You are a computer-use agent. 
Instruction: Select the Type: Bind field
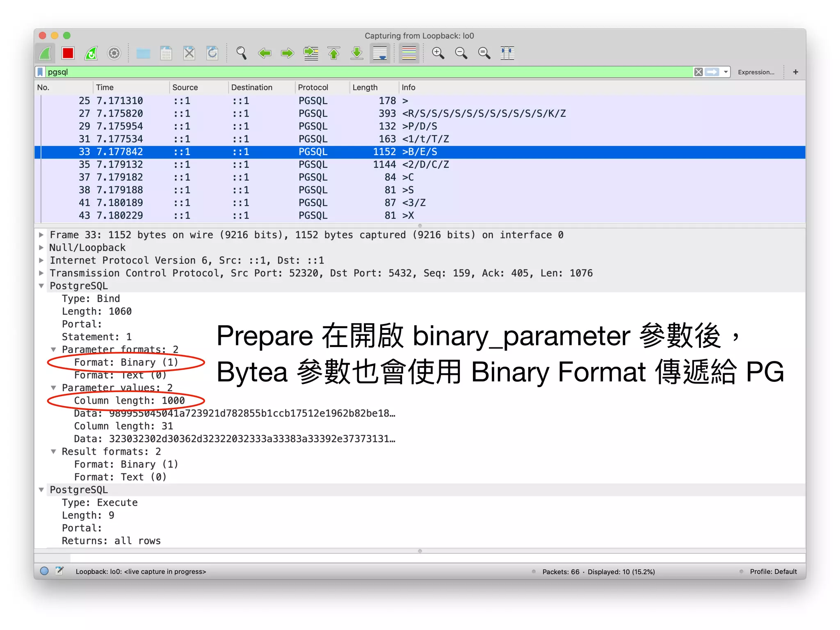[91, 299]
